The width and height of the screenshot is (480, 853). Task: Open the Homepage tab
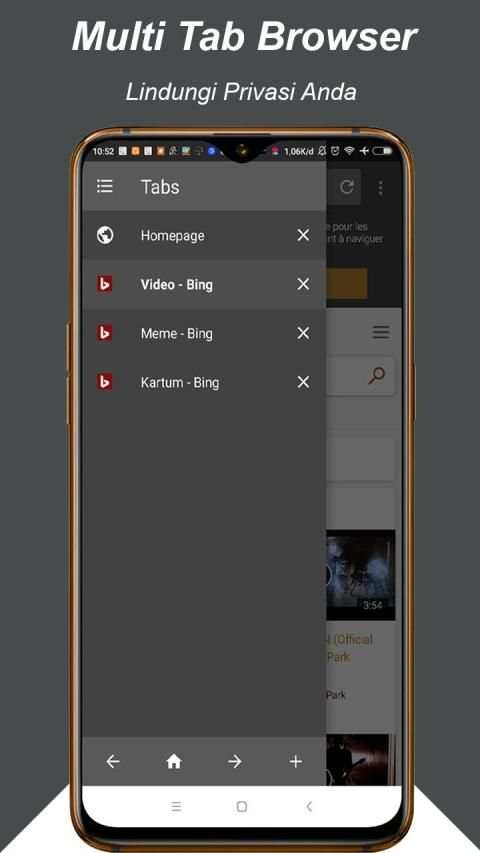point(204,235)
